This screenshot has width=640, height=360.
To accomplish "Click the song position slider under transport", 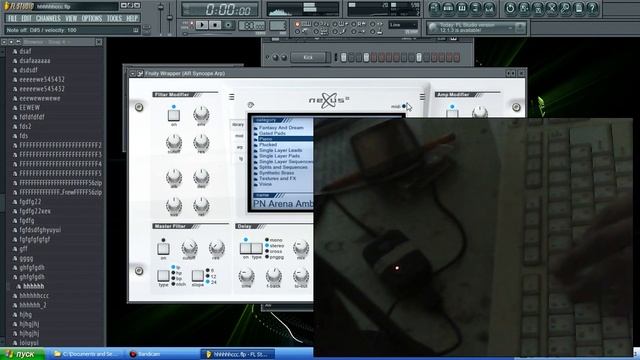I will [208, 33].
